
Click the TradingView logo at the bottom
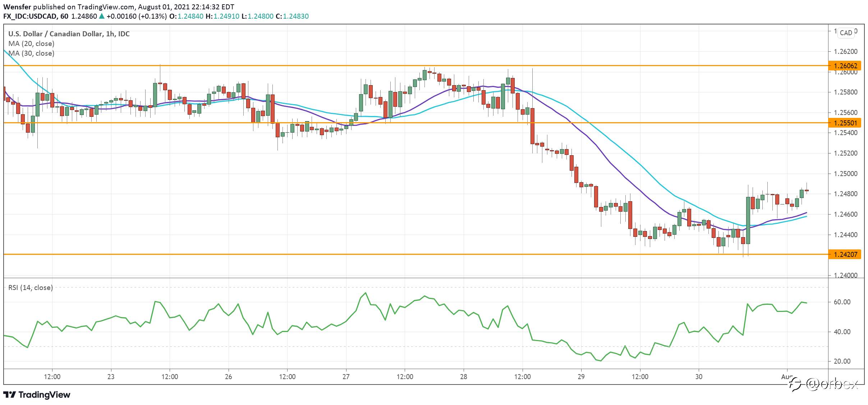pos(37,395)
